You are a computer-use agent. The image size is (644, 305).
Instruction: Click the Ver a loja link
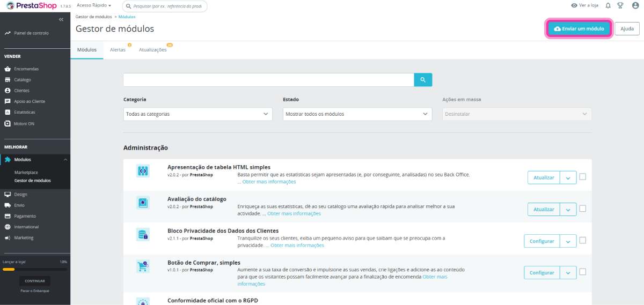589,5
